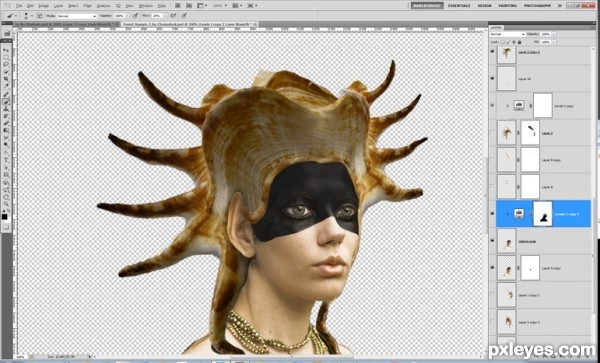Select the Clone Stamp tool
The width and height of the screenshot is (600, 363).
pos(7,108)
